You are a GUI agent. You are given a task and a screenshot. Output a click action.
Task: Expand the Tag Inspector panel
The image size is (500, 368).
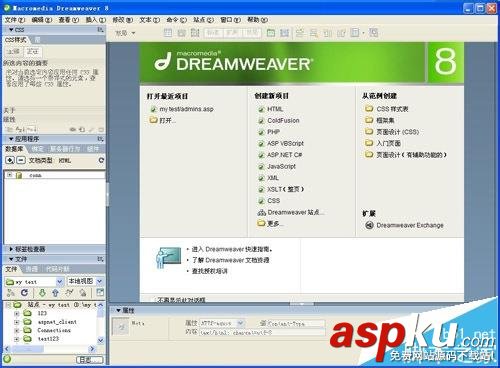11,249
